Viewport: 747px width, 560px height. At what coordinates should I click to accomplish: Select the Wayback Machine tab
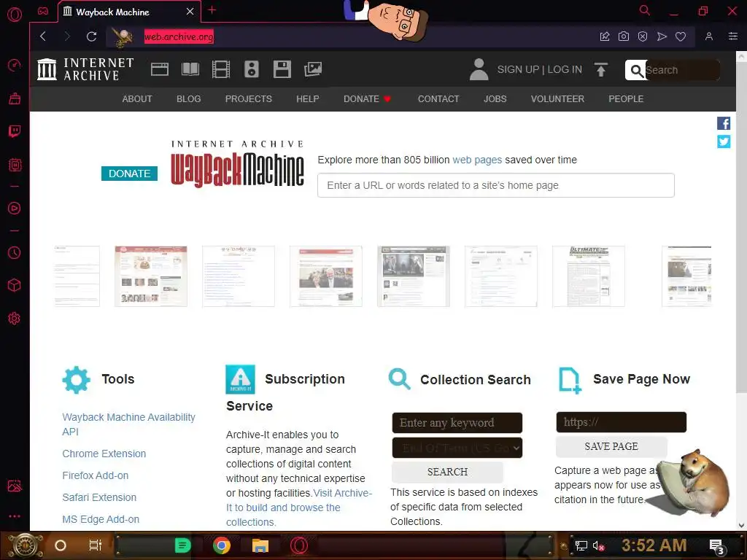click(129, 12)
